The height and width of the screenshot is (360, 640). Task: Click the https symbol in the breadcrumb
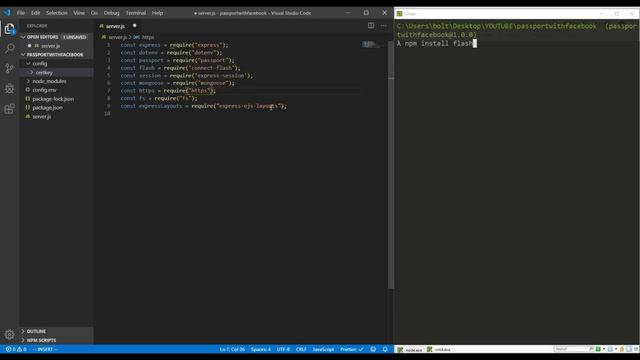(148, 37)
